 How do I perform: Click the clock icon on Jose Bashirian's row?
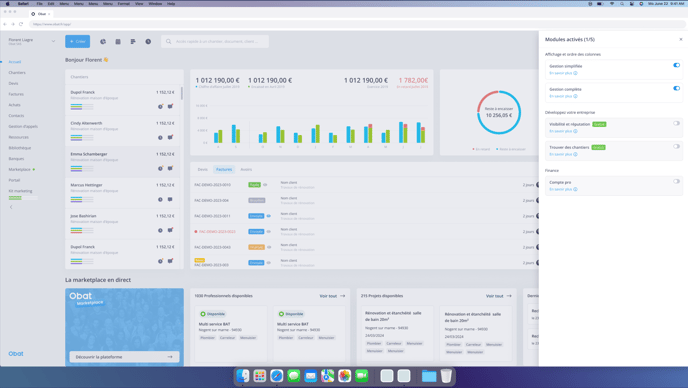160,230
